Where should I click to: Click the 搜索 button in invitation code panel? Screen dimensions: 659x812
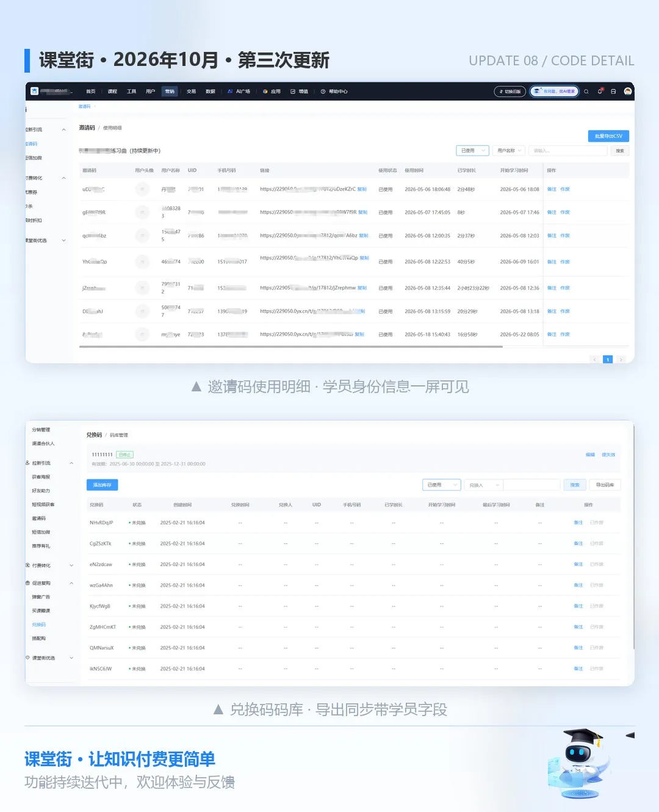[x=620, y=151]
